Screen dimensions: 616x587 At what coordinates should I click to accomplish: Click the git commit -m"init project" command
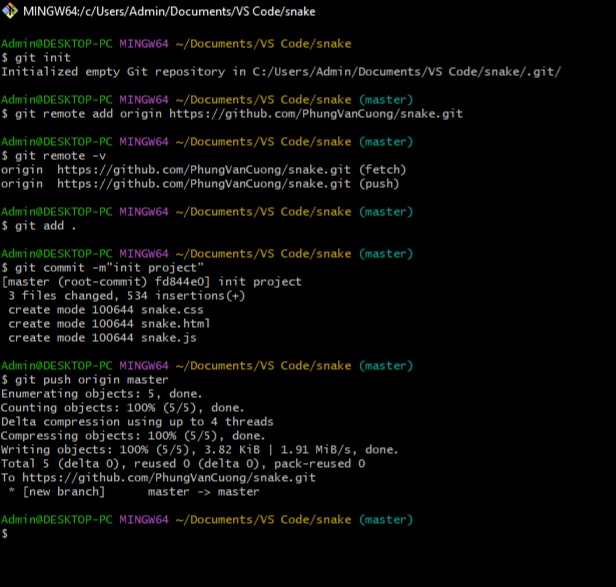[x=102, y=268]
